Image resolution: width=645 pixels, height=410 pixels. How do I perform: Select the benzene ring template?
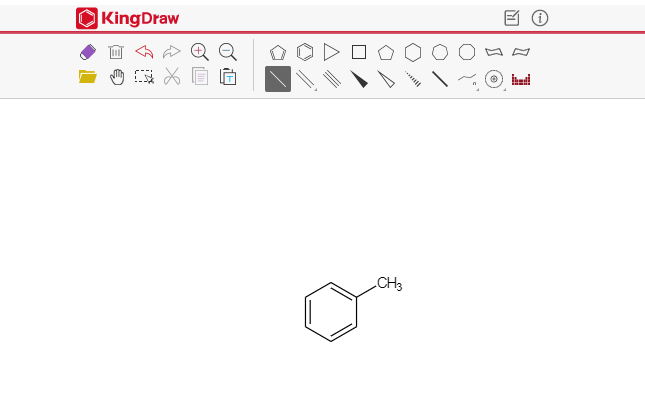tap(305, 52)
